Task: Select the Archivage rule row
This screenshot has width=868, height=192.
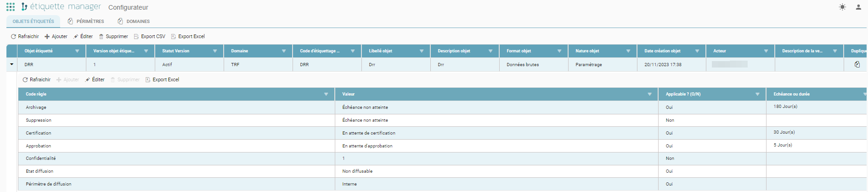Action: (x=443, y=107)
